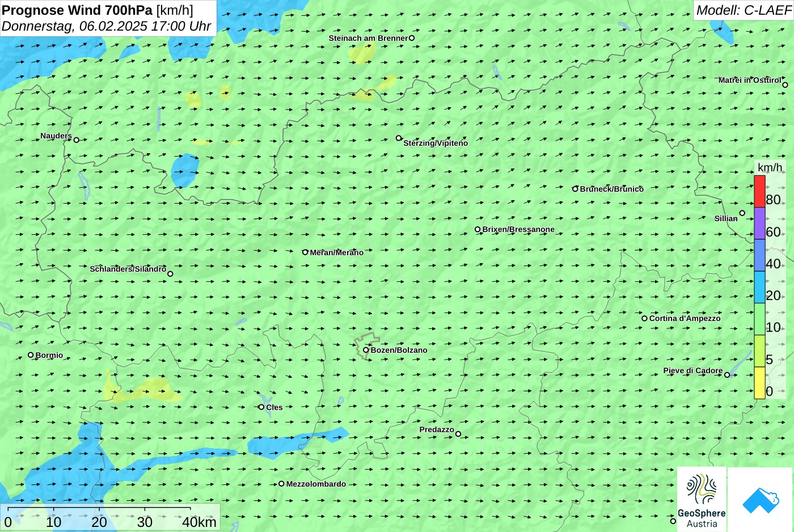Viewport: 794px width, 532px height.
Task: Click the Meran/Merano location marker
Action: [305, 252]
